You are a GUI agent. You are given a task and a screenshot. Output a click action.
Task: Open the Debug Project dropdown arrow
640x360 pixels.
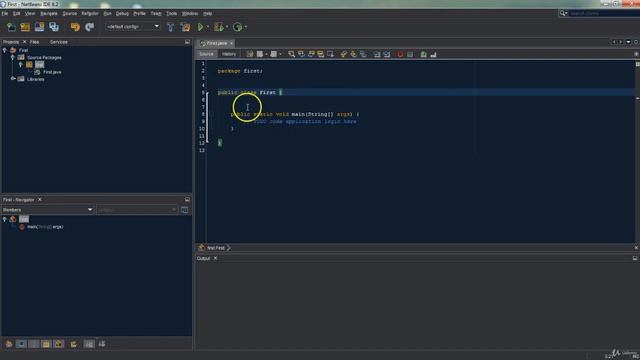tap(227, 27)
